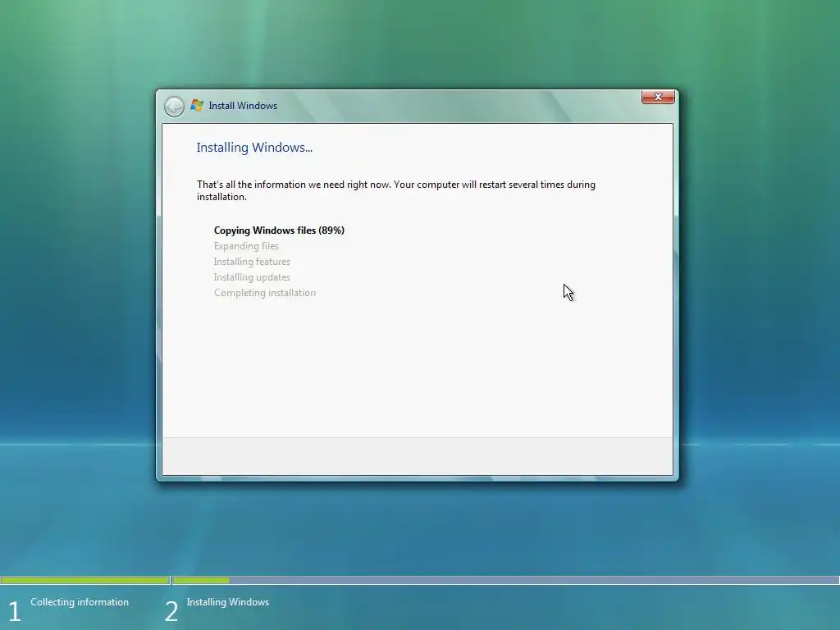Click the stage number 1 at bottom

click(15, 611)
